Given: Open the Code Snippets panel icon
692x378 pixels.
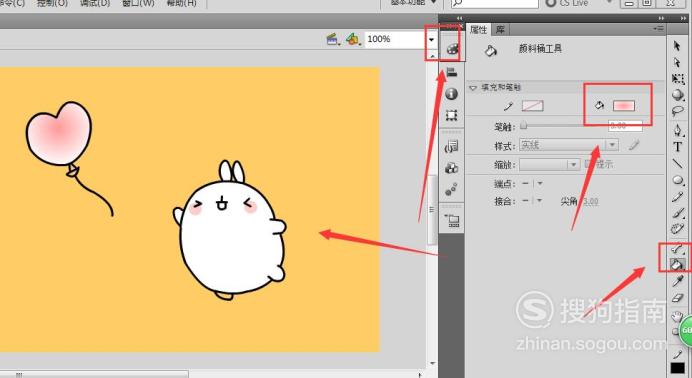Looking at the screenshot, I should click(x=451, y=146).
